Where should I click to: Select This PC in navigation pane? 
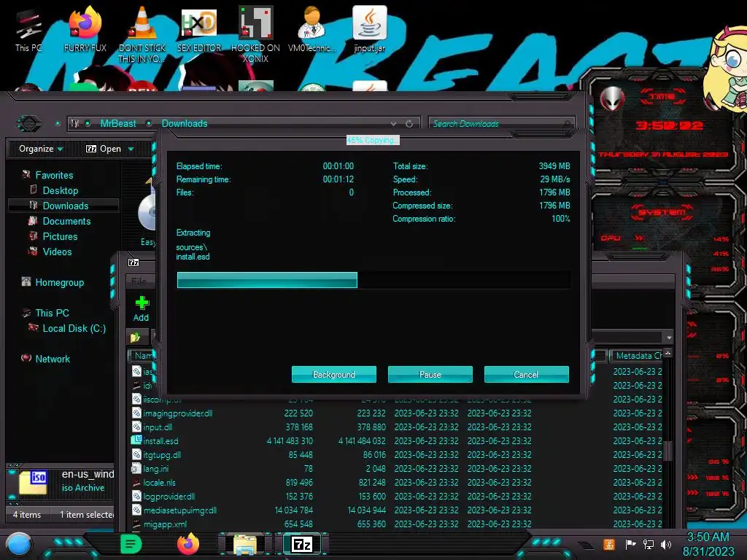pyautogui.click(x=52, y=313)
